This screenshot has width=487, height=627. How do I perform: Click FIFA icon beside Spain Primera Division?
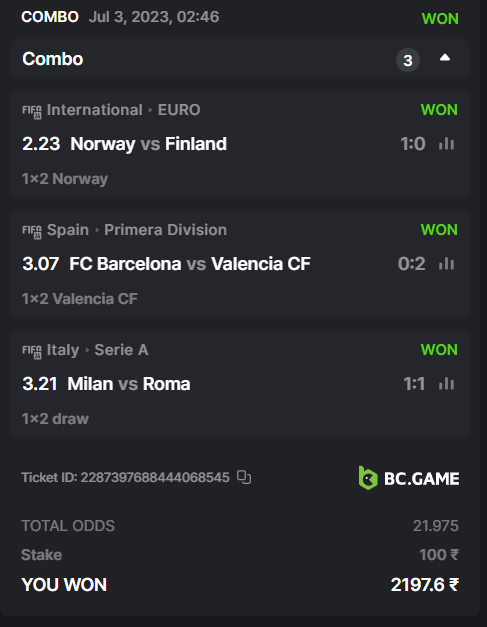(x=32, y=231)
